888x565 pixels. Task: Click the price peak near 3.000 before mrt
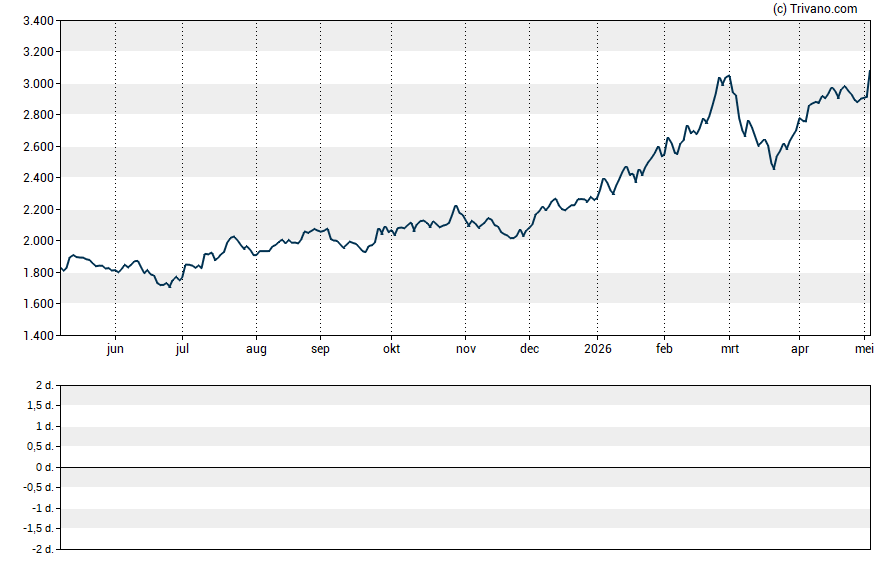pos(729,76)
